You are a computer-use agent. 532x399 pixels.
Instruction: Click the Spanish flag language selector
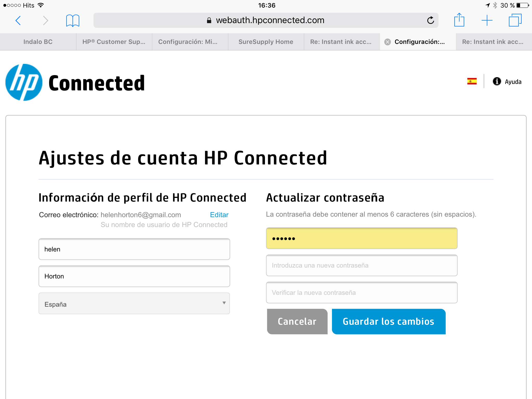pos(472,81)
